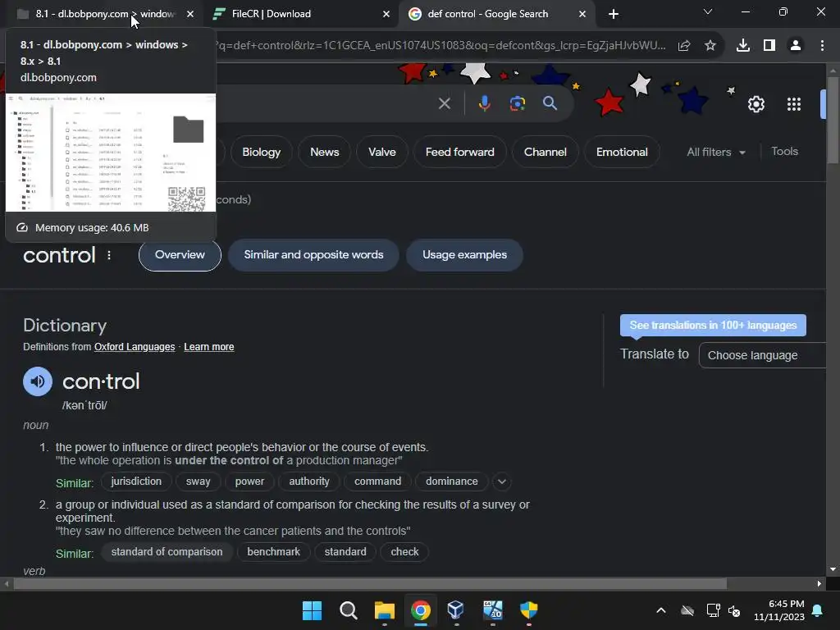Open Windows Security shield on taskbar
Screen dimensions: 840x630
pyautogui.click(x=529, y=610)
